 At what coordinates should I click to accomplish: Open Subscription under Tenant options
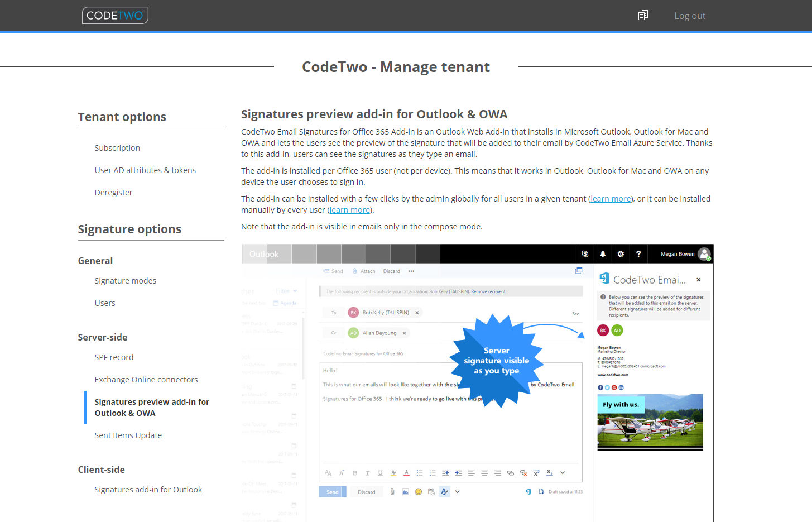click(x=117, y=147)
